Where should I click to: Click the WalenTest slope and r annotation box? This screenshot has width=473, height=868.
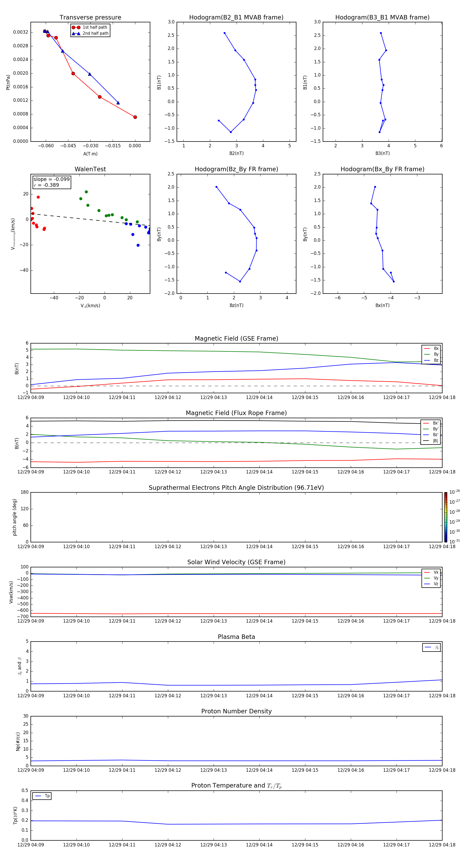point(52,182)
